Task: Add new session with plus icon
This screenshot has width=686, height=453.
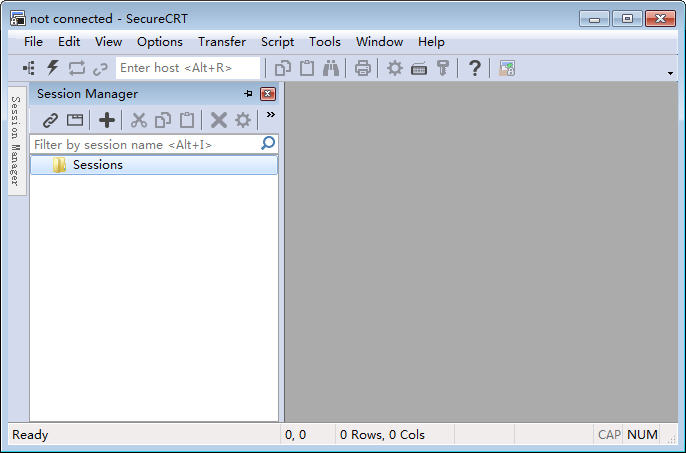Action: [x=106, y=120]
